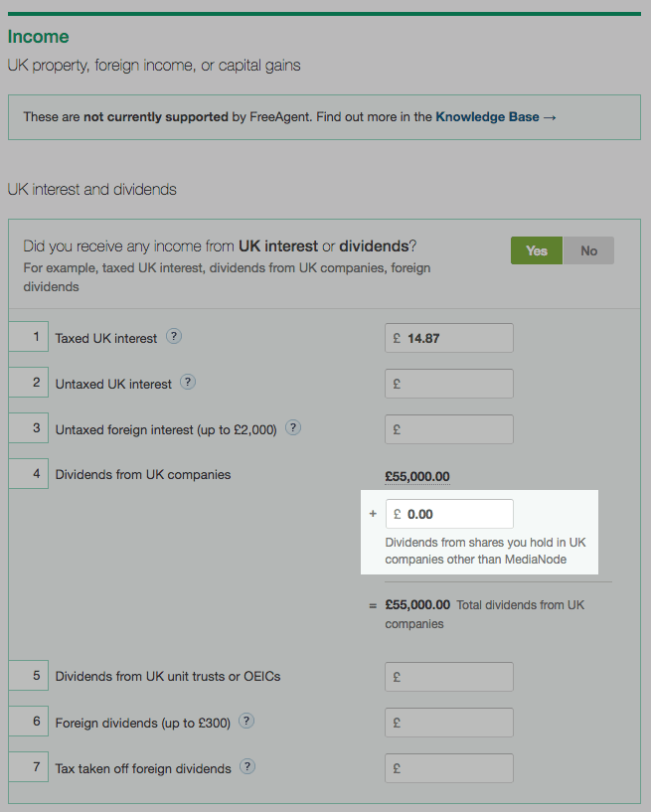This screenshot has width=651, height=812.
Task: Click the Foreign dividends amount field
Action: click(449, 723)
